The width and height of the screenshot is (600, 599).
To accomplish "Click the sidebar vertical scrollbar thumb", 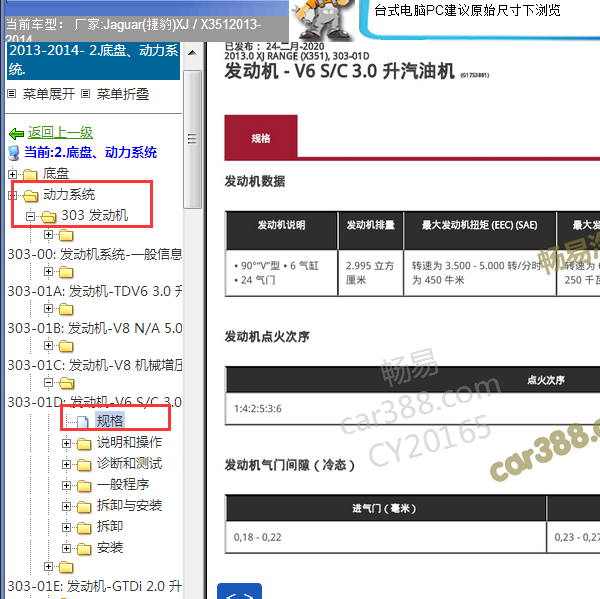I will (192, 139).
